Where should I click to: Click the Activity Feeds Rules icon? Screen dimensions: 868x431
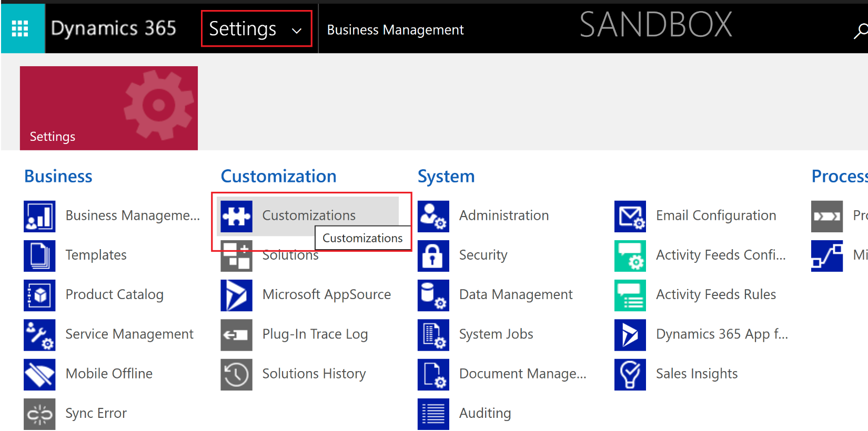pyautogui.click(x=630, y=295)
